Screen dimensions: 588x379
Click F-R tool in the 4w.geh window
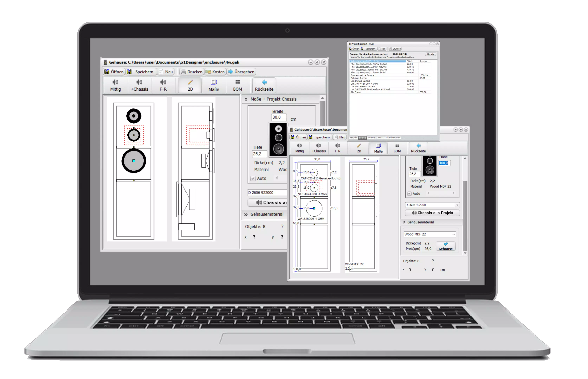pyautogui.click(x=163, y=85)
